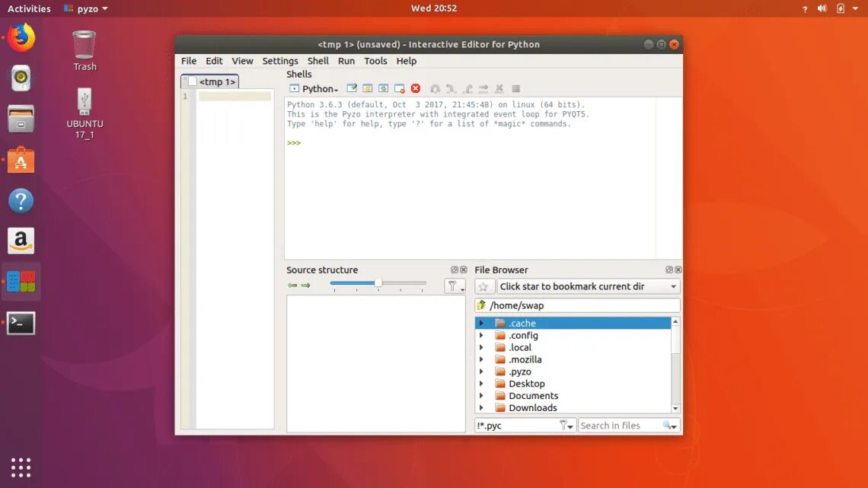This screenshot has height=488, width=868.
Task: Open the bookmarked directories dropdown
Action: pos(588,286)
